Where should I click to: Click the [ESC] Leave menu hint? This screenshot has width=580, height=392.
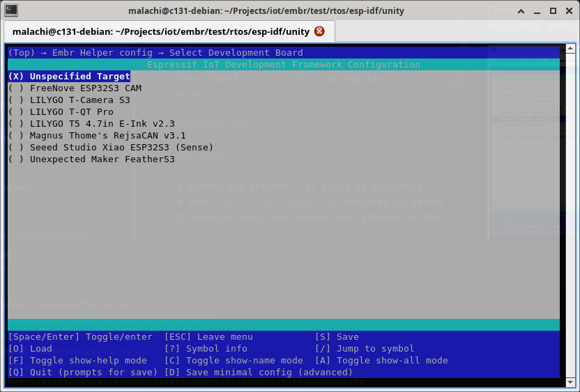click(x=209, y=337)
